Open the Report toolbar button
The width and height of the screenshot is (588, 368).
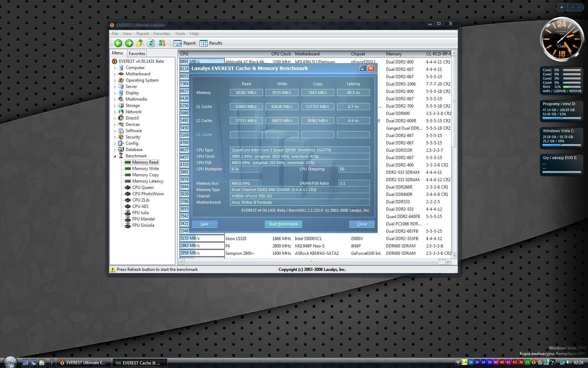point(185,43)
